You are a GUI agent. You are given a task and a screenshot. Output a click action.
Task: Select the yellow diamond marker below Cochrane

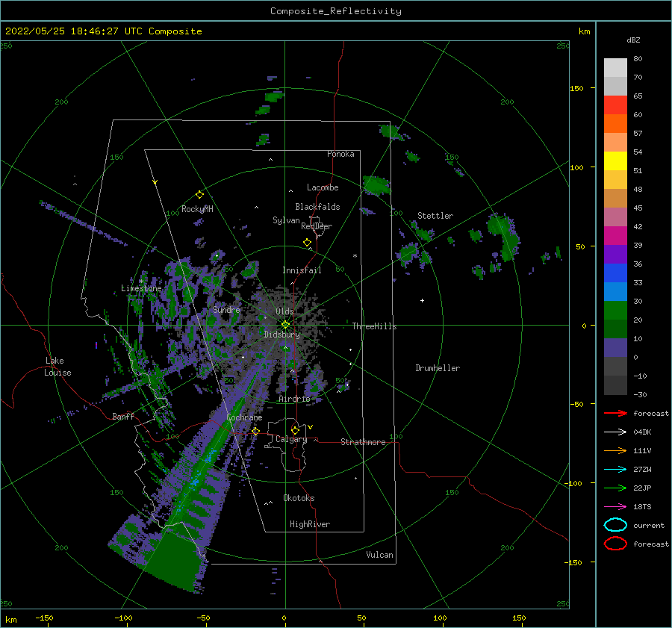(256, 432)
